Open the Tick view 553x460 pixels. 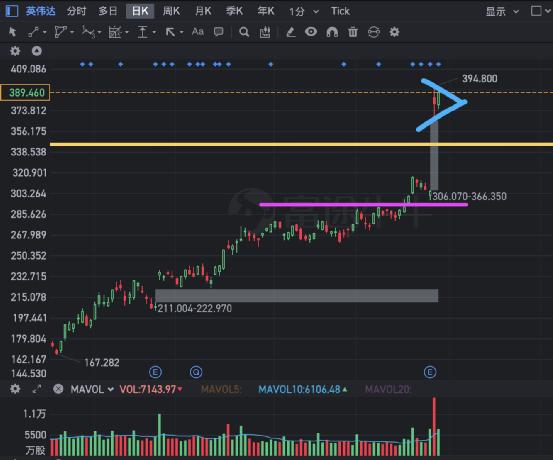pos(340,11)
